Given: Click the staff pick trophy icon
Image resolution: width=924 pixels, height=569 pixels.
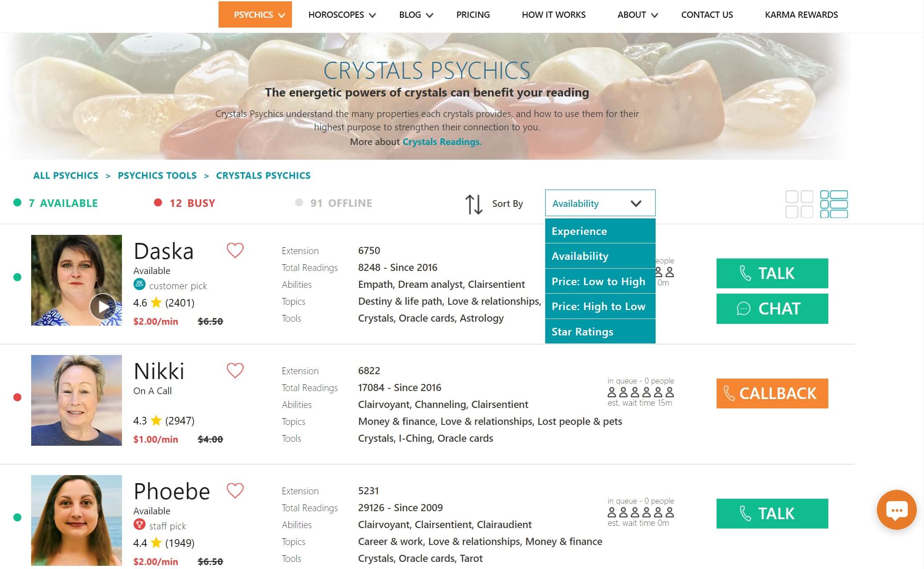Looking at the screenshot, I should click(139, 525).
